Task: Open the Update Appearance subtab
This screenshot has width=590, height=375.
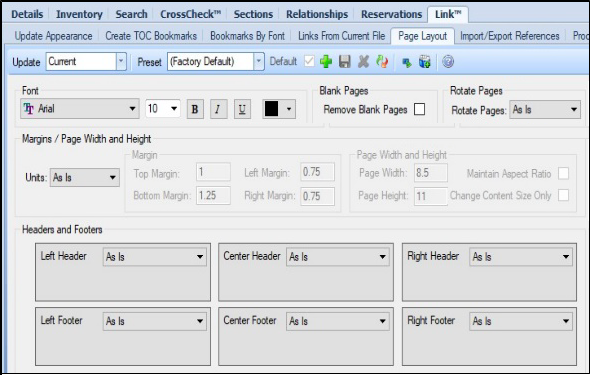Action: 53,36
